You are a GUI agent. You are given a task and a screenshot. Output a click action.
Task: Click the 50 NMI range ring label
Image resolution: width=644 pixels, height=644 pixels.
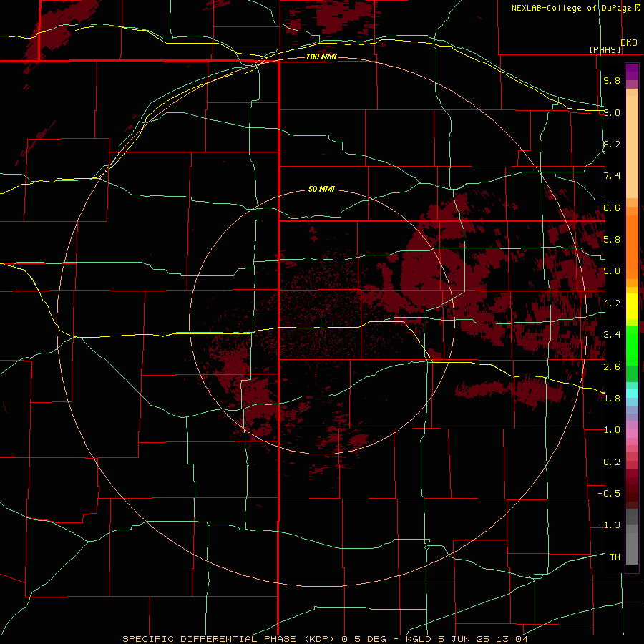321,189
